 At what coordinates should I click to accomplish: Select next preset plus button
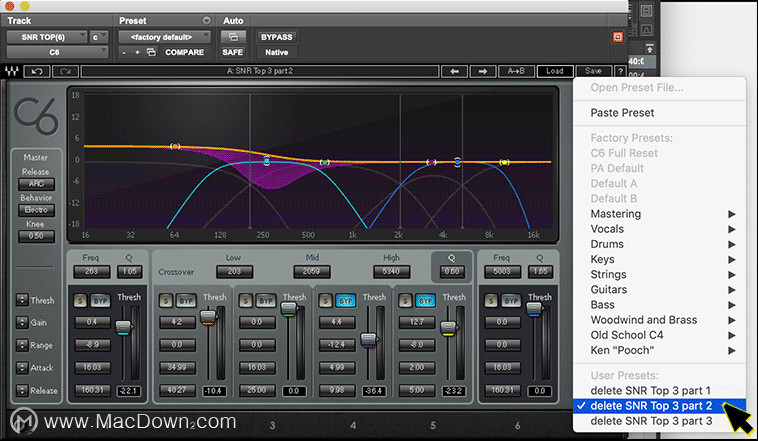[137, 52]
